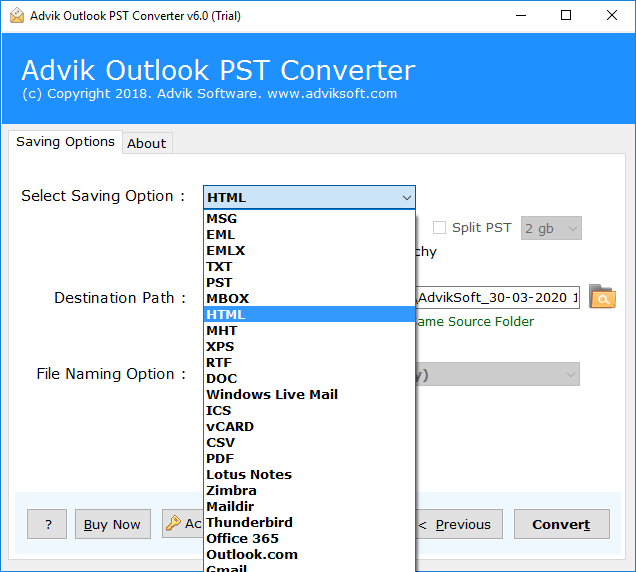Maximize the Advik converter window

click(566, 16)
